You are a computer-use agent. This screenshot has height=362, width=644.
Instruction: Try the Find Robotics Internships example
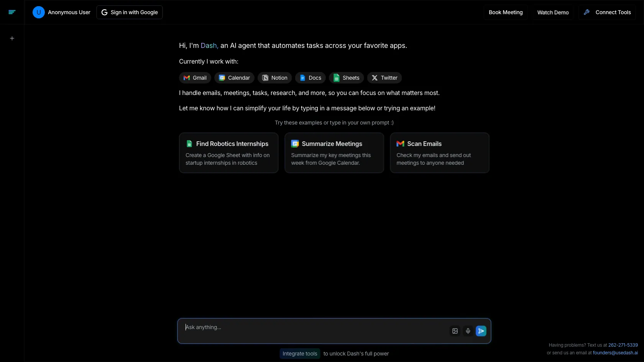tap(228, 153)
